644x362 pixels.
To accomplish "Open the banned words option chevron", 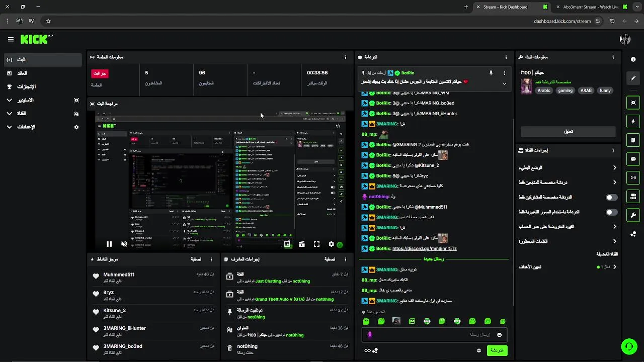I will (614, 241).
